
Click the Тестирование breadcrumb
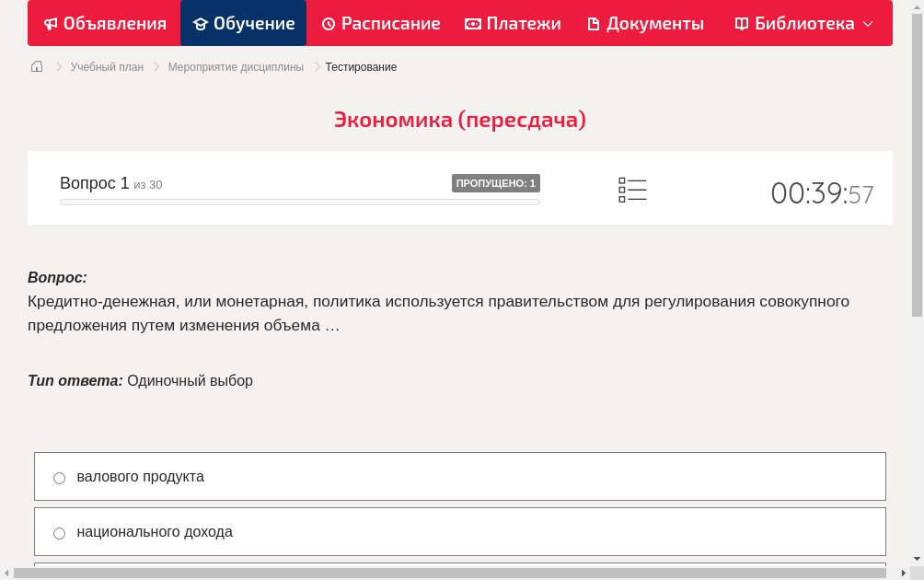coord(360,66)
